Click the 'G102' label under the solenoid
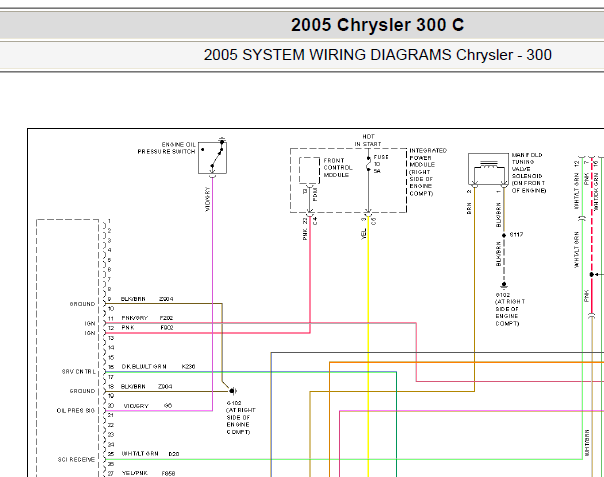The height and width of the screenshot is (477, 604). pos(502,295)
